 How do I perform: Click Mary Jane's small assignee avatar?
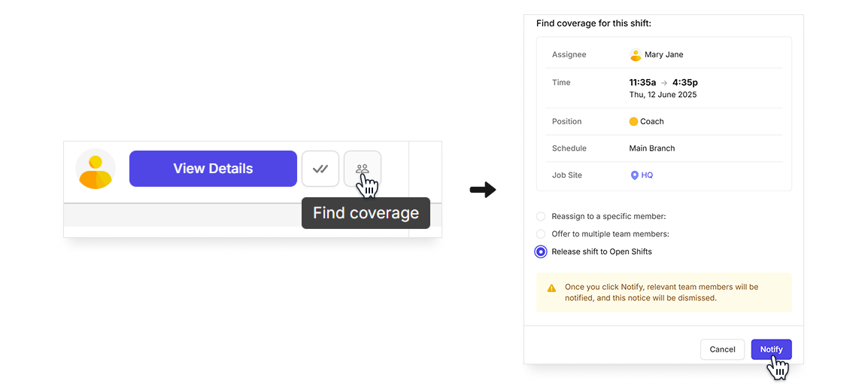636,55
